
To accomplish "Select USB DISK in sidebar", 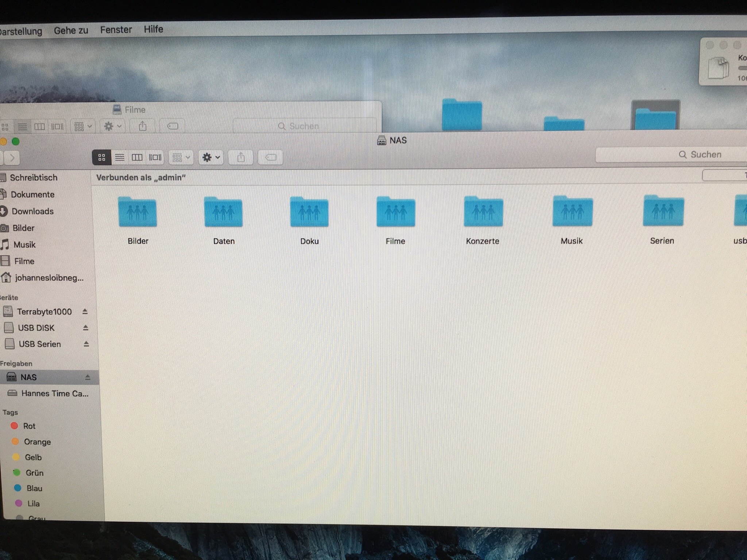I will (36, 328).
